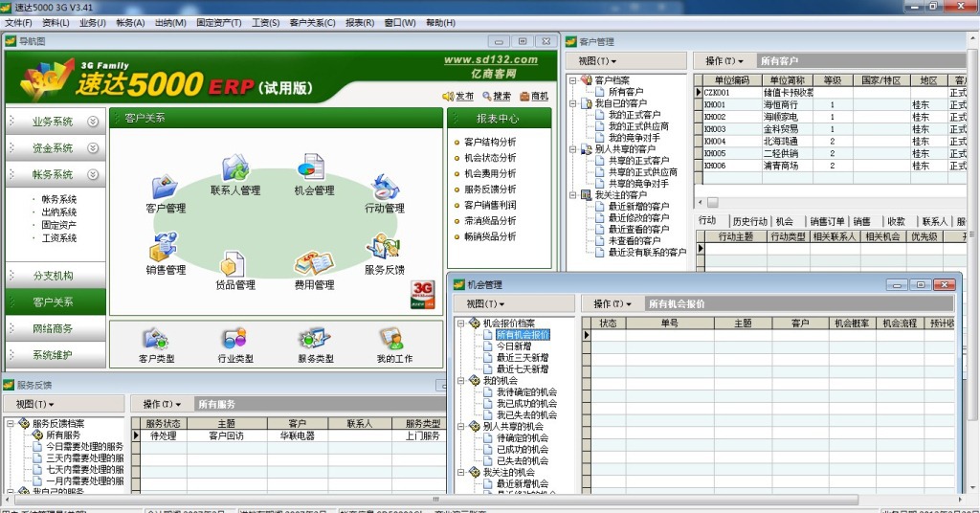Open the 帮助(H) menu
980x513 pixels.
tap(440, 23)
